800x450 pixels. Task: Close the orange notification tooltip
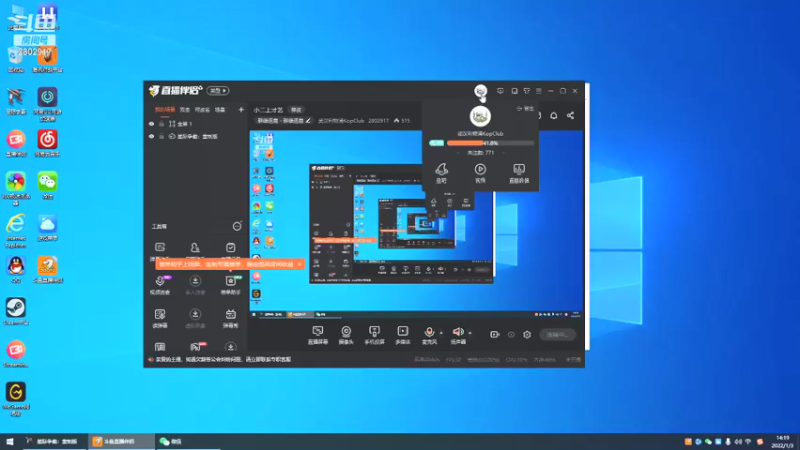coord(299,264)
